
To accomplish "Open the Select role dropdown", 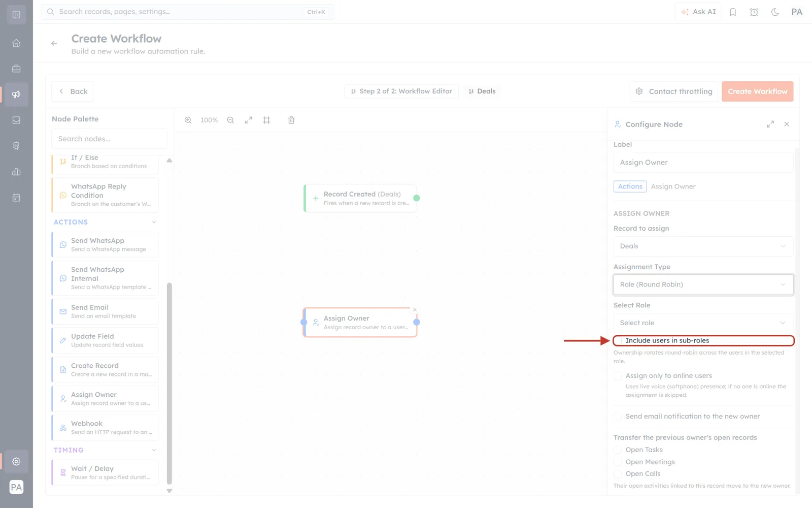I will (x=703, y=323).
